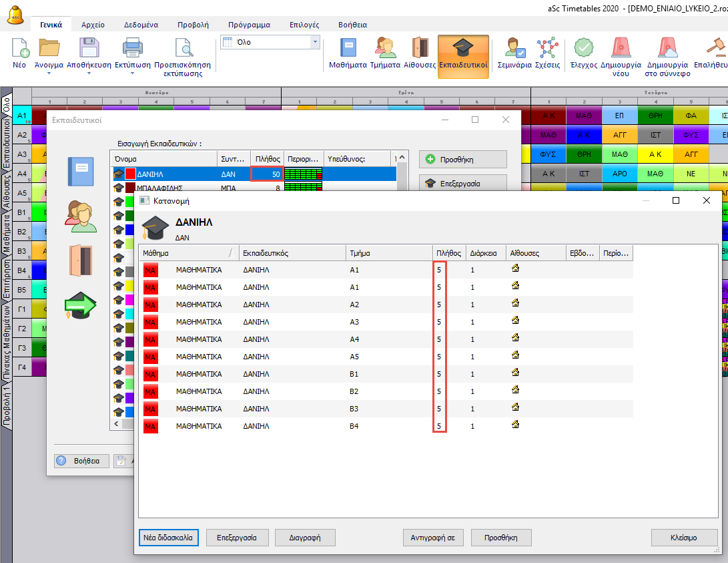This screenshot has width=728, height=563.
Task: Click the Αίθουσες door icon in ribbon
Action: tap(420, 48)
